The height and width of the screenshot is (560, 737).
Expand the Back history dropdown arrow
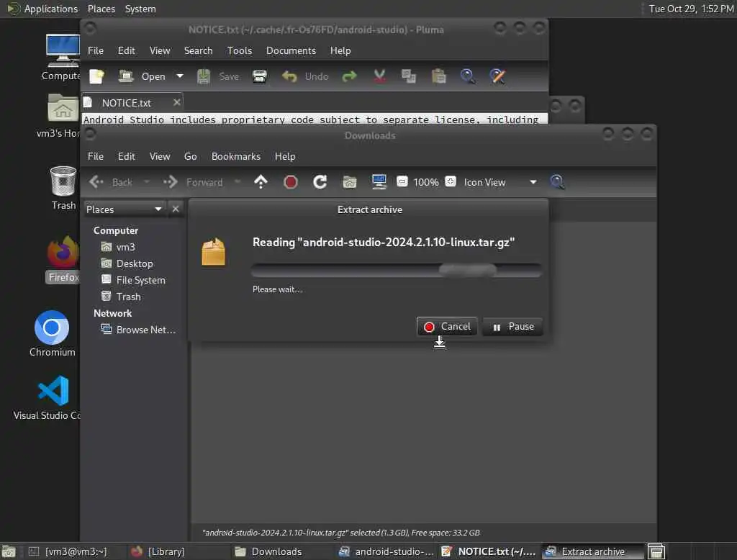(x=146, y=181)
